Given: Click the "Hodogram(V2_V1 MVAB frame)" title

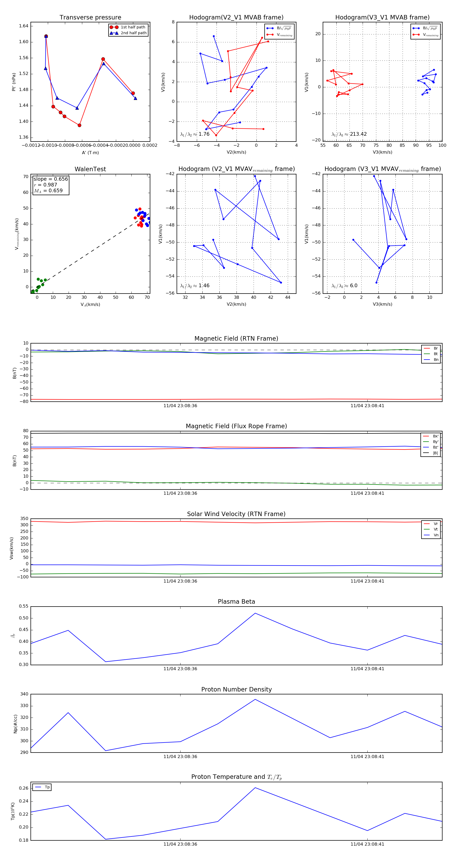Looking at the screenshot, I should click(236, 18).
